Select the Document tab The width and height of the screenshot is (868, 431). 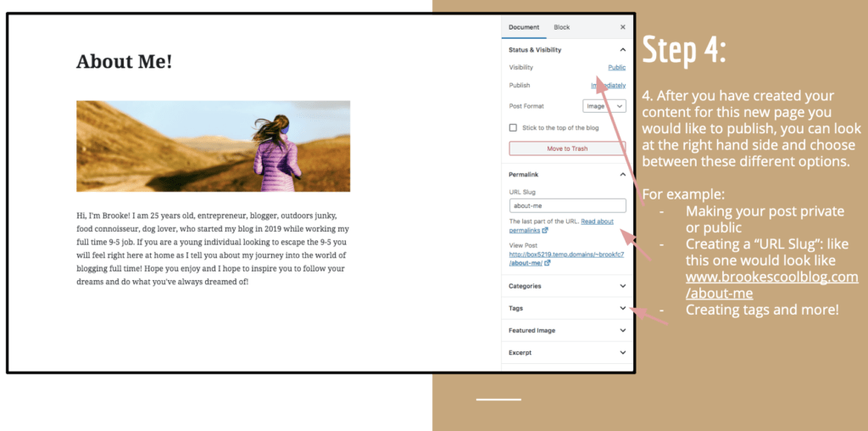click(524, 27)
